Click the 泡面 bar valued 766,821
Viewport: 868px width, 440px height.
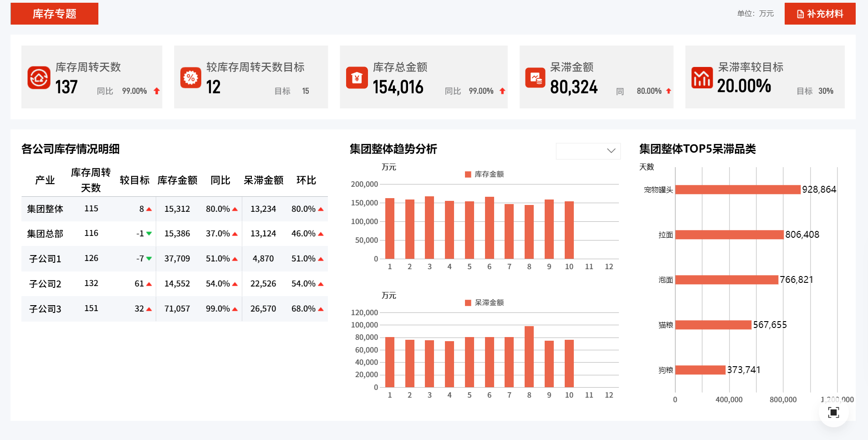[x=727, y=280]
